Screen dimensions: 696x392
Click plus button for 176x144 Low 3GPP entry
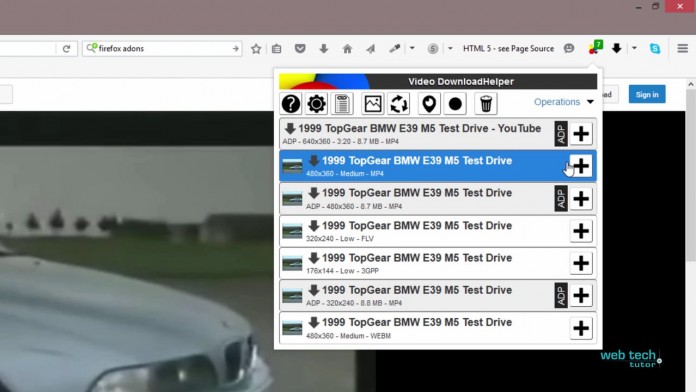(581, 263)
